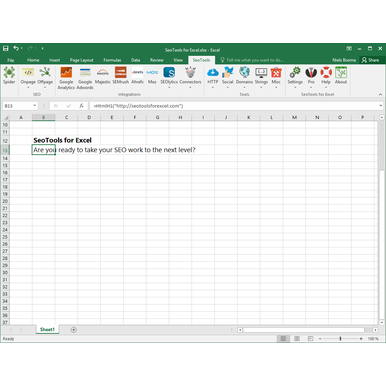Save the workbook from quick access toolbar
The image size is (386, 386).
pos(6,49)
